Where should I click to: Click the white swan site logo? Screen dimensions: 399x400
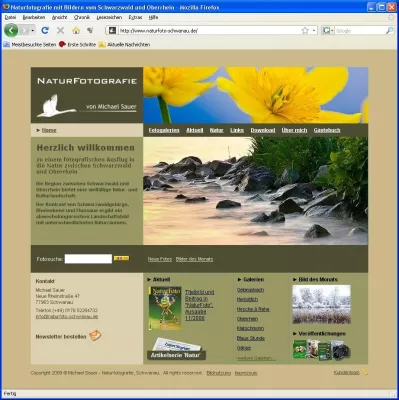56,106
